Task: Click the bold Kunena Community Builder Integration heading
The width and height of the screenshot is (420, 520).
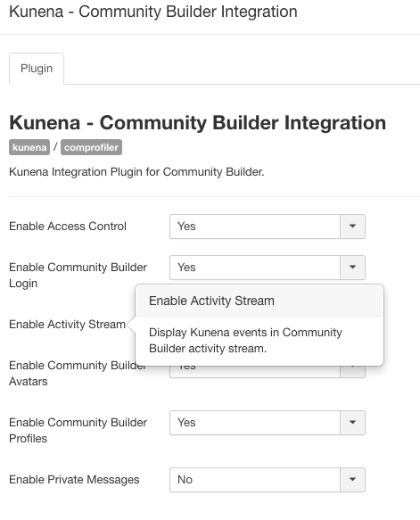Action: coord(198,123)
